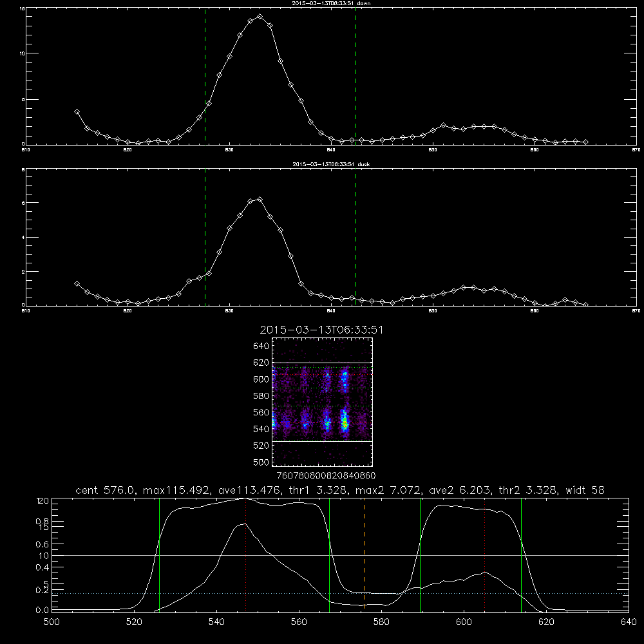The height and width of the screenshot is (644, 644).
Task: Click the image y-axis label 500
Action: click(261, 462)
